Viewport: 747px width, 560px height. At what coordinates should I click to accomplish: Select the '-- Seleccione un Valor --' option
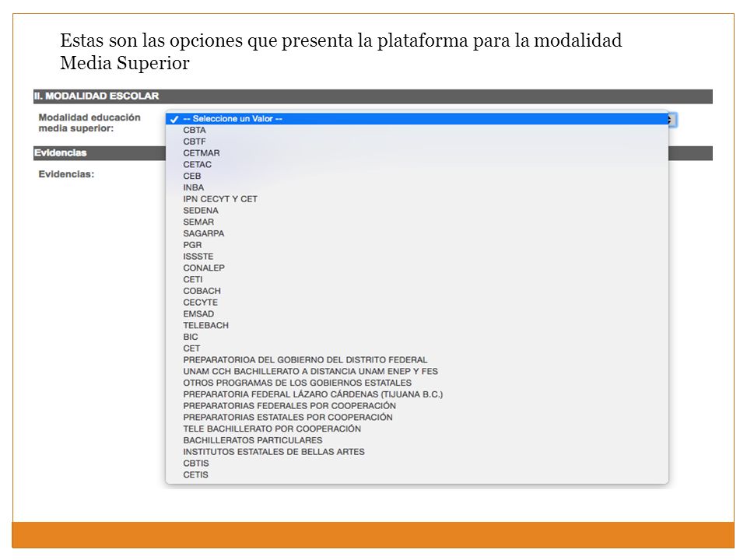(417, 119)
